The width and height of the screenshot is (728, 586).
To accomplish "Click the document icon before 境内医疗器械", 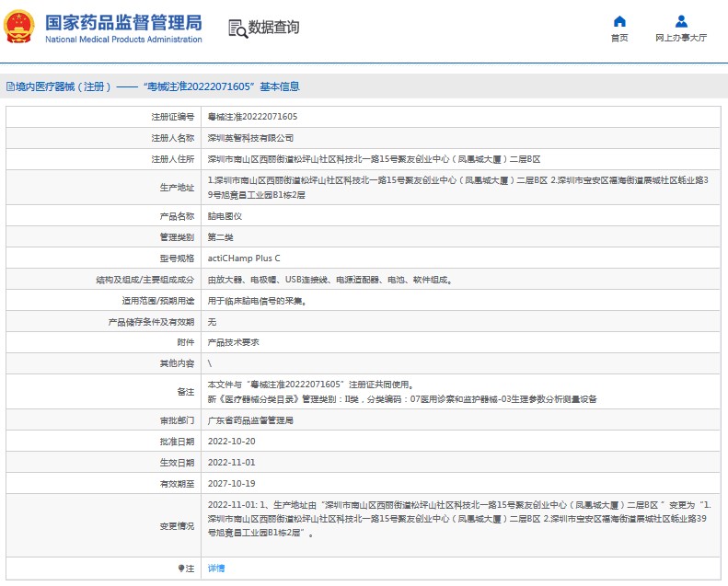I will [x=9, y=86].
